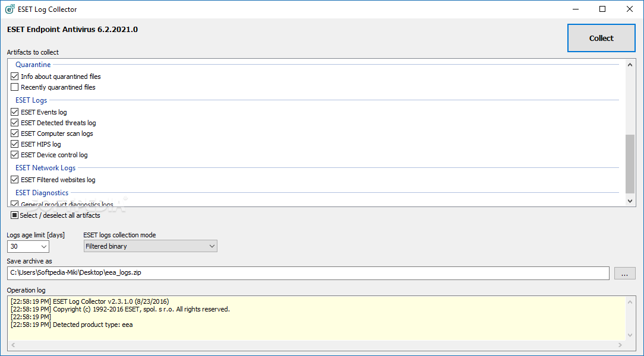This screenshot has width=644, height=356.
Task: Click operation log scroll right arrow
Action: coord(620,345)
